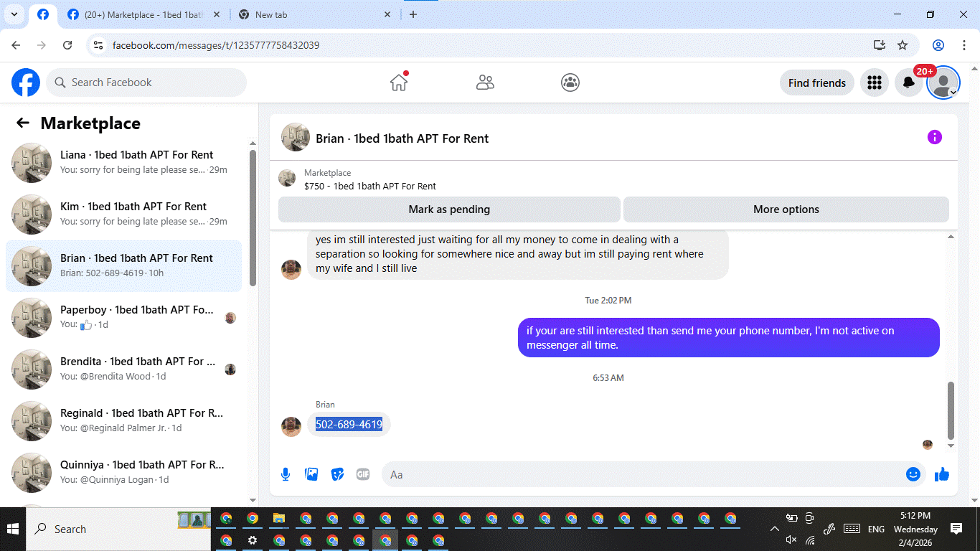980x551 pixels.
Task: Open Paperboy's conversation
Action: coord(123,318)
